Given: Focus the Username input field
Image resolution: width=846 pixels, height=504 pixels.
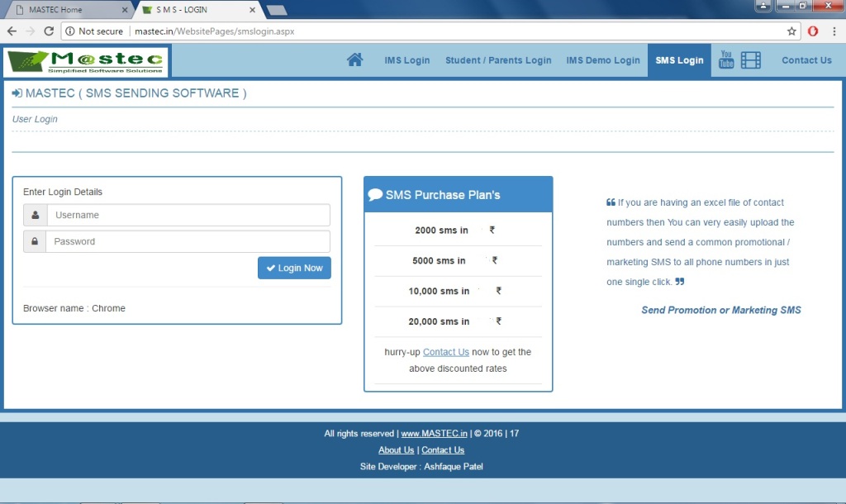Looking at the screenshot, I should coord(188,216).
